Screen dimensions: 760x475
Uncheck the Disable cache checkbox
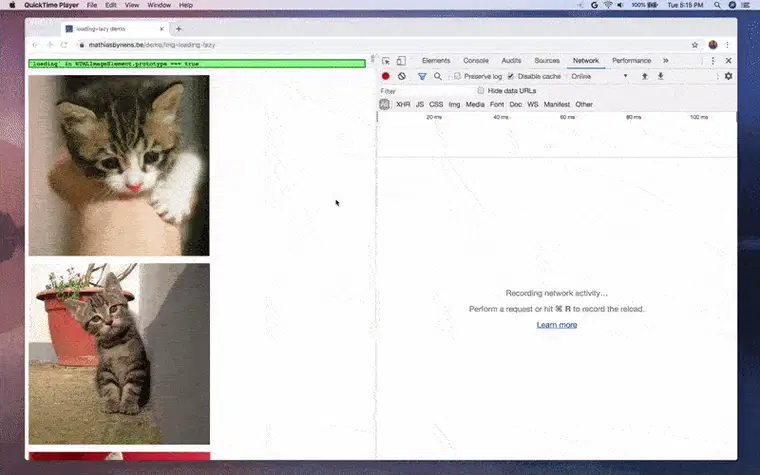(511, 76)
